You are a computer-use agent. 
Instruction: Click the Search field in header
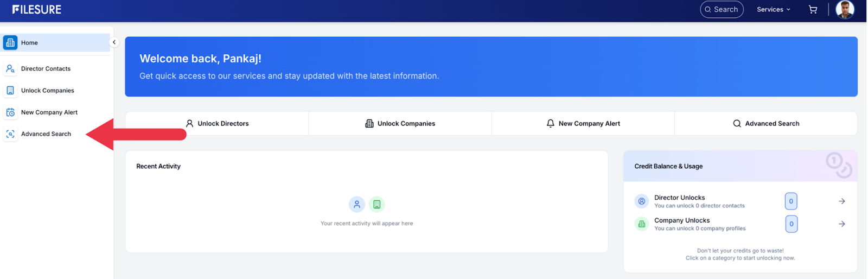click(x=722, y=9)
